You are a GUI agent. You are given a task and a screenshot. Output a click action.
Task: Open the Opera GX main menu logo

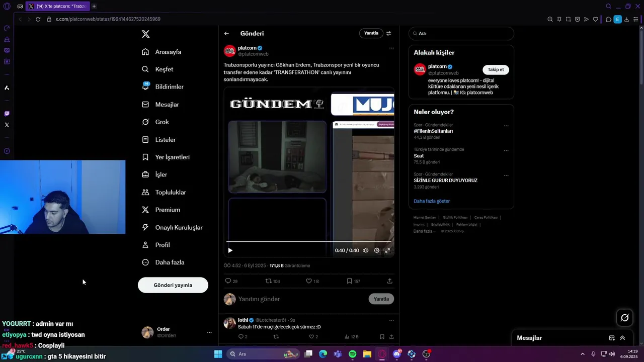coord(7,7)
